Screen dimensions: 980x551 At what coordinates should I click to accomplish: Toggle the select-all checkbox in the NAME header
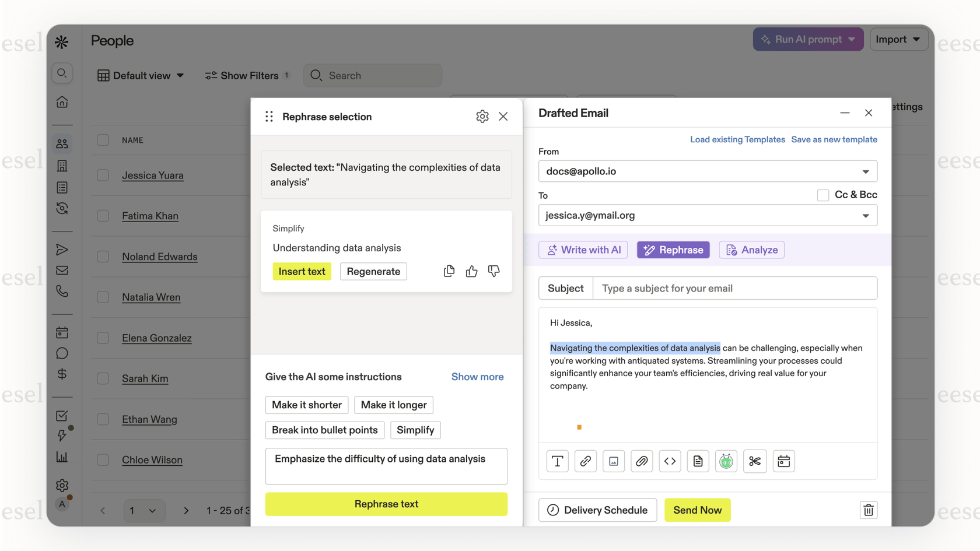103,140
